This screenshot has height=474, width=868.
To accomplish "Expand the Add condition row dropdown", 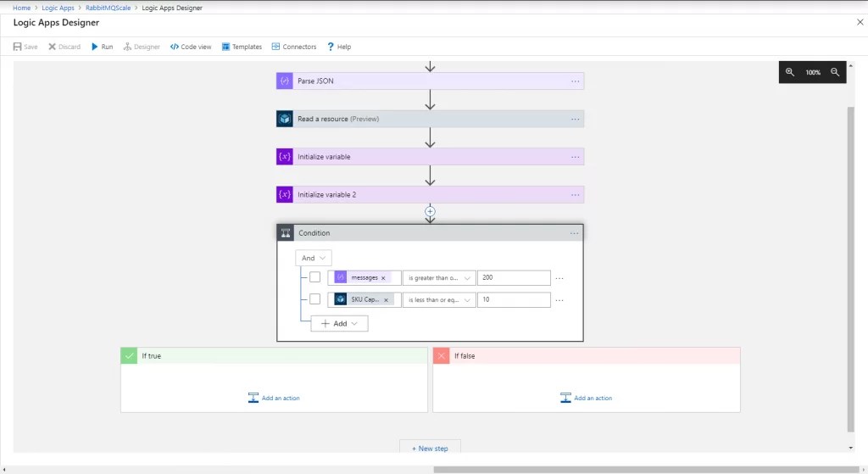I will 339,323.
